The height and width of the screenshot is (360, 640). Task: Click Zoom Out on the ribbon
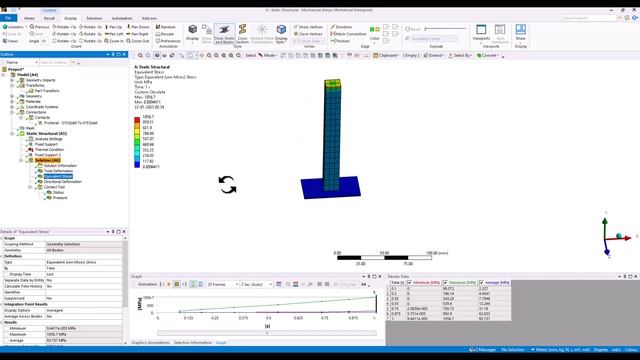pyautogui.click(x=138, y=41)
